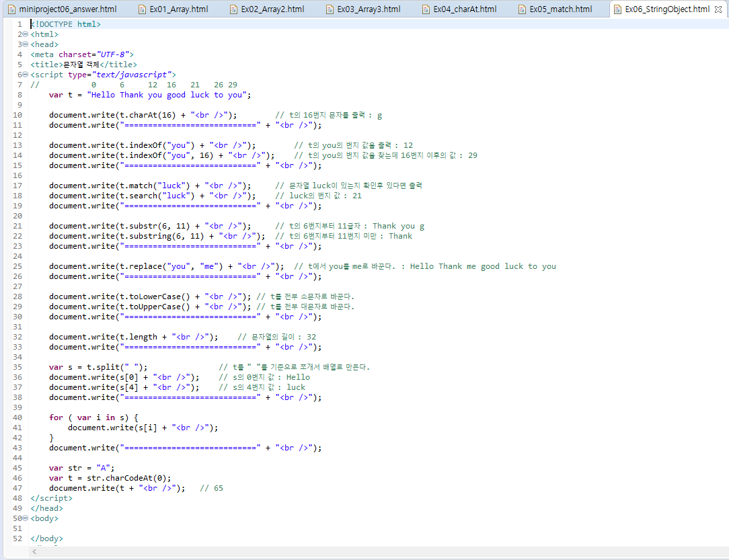Image resolution: width=729 pixels, height=560 pixels.
Task: Click the title tag on line 5
Action: pos(83,65)
